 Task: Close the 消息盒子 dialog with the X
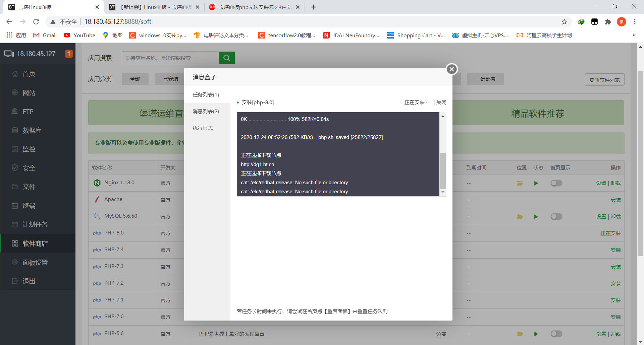(452, 69)
